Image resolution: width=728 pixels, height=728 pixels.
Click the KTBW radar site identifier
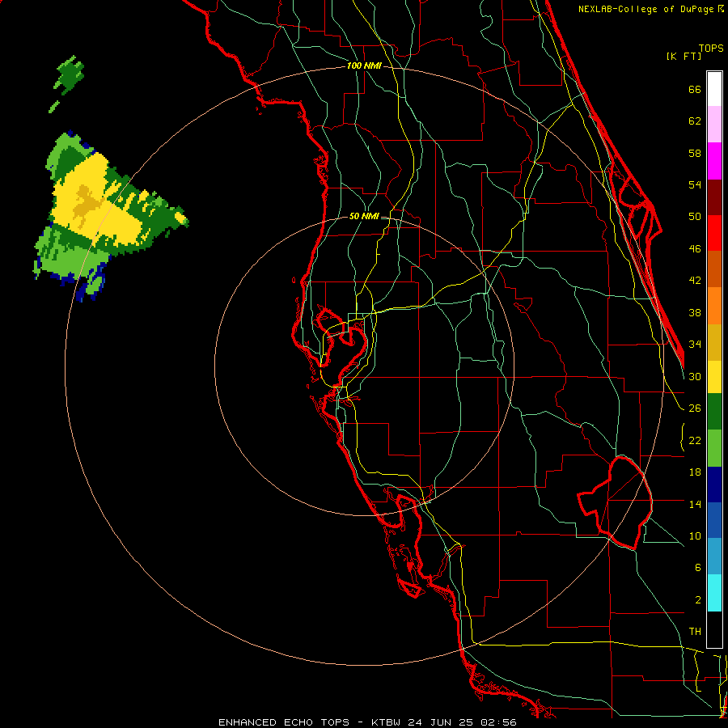[386, 722]
